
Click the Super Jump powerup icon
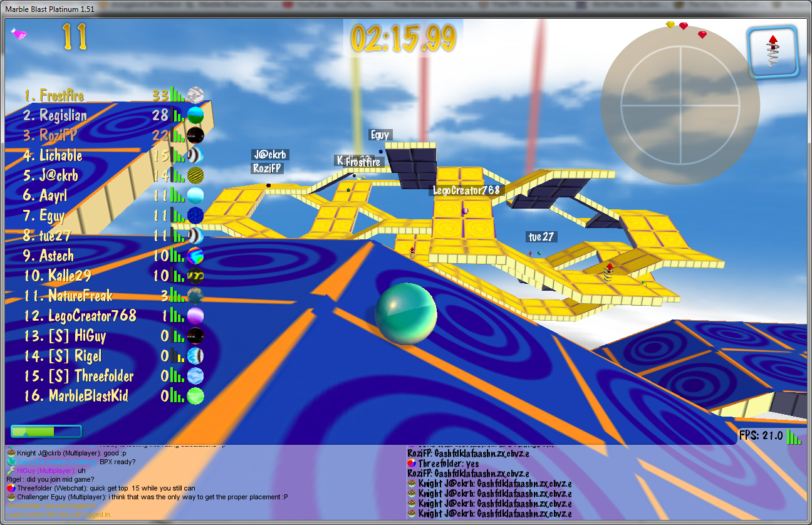coord(773,51)
